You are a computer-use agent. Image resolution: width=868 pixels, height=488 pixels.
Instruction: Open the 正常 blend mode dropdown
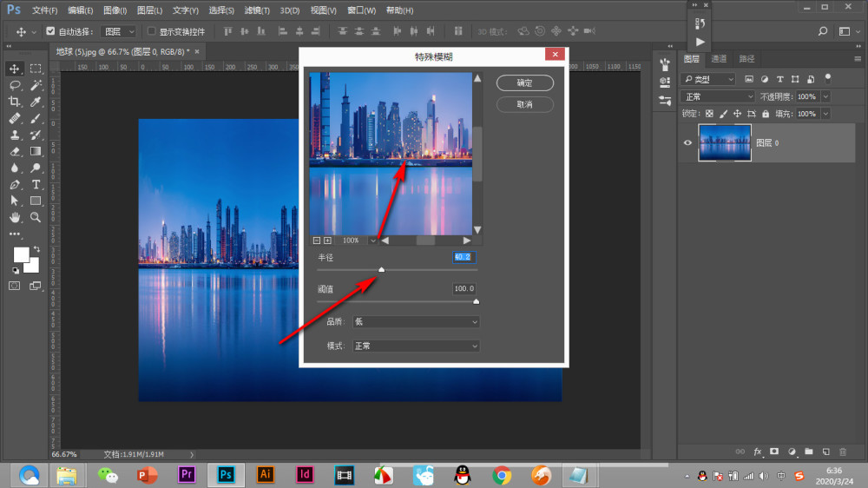pyautogui.click(x=718, y=97)
